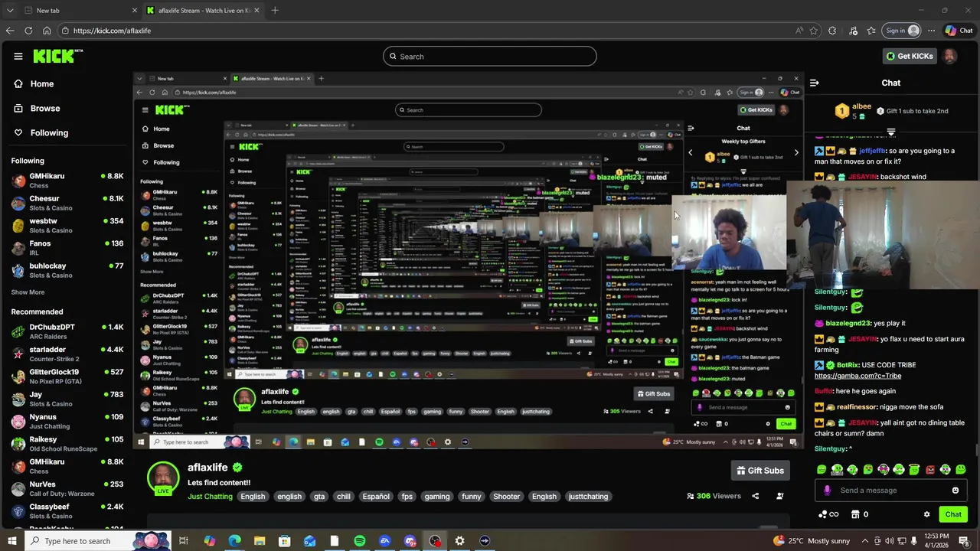The height and width of the screenshot is (551, 980).
Task: Open browser extensions puzzle icon
Action: (832, 31)
